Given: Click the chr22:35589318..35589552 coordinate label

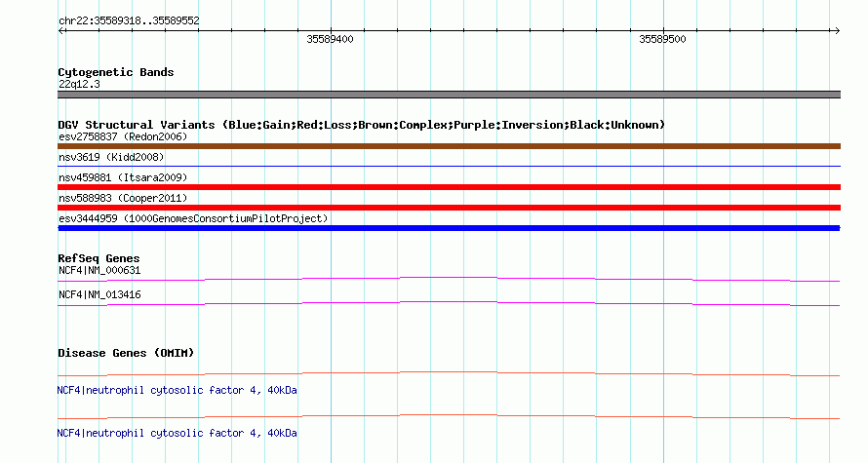Looking at the screenshot, I should [x=129, y=21].
